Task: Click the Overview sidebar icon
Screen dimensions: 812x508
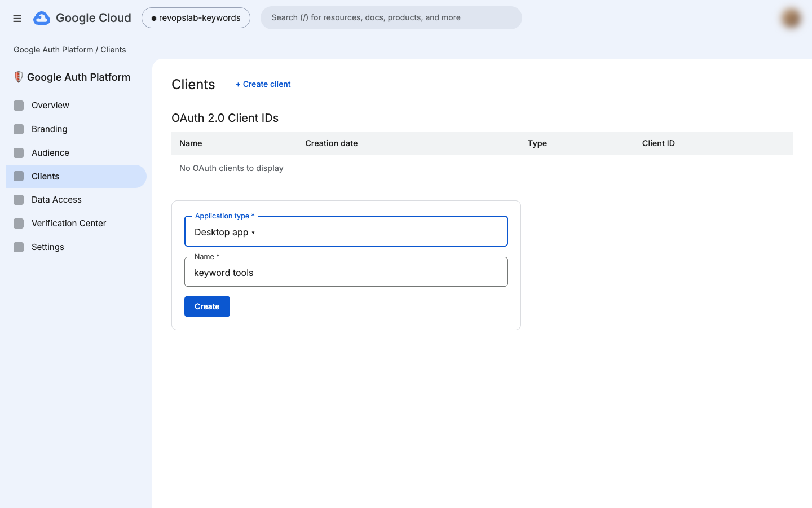Action: click(x=19, y=106)
